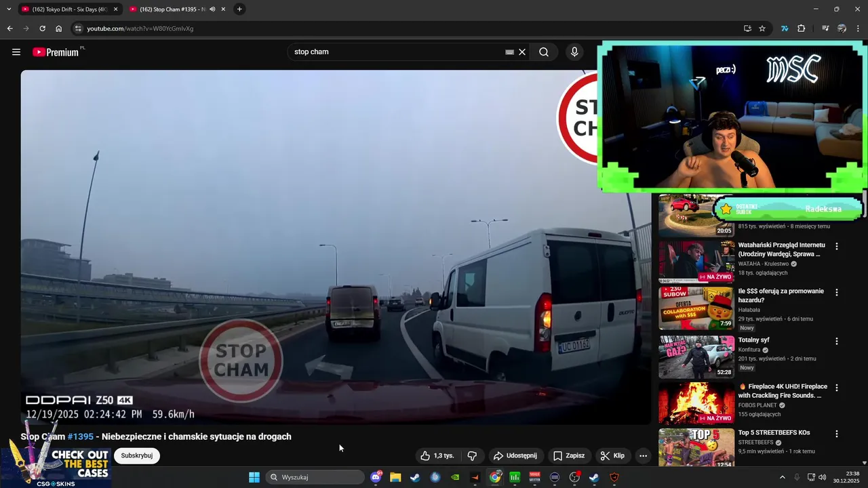868x488 pixels.
Task: Select the Stop Cham #1395 browser tab
Action: pos(172,9)
